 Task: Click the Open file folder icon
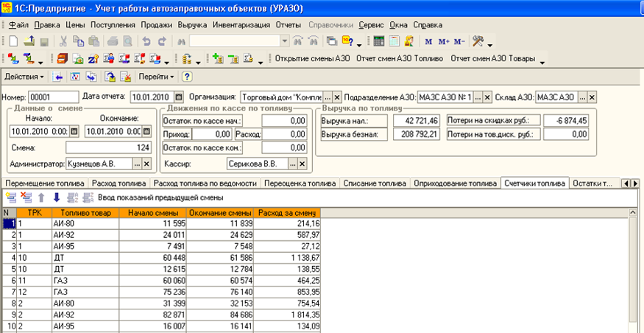[x=29, y=41]
